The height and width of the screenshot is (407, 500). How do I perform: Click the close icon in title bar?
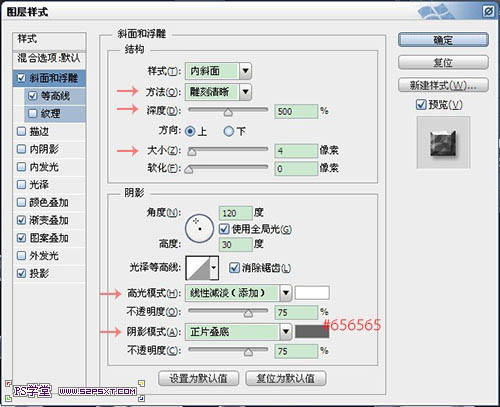click(488, 11)
